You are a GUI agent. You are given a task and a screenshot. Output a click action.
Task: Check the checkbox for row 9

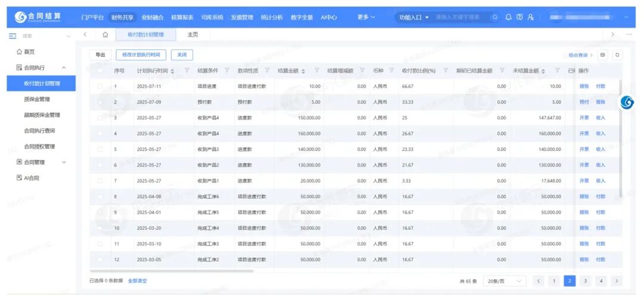click(100, 212)
